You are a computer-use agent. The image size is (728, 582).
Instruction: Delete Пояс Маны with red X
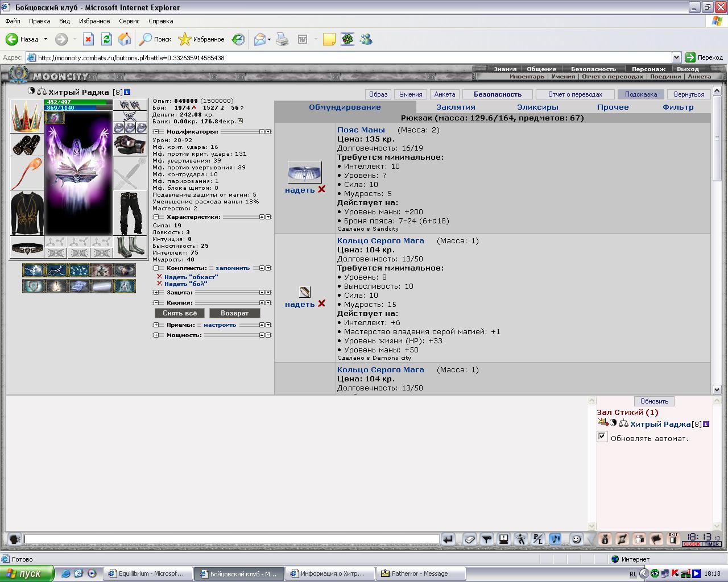coord(322,189)
